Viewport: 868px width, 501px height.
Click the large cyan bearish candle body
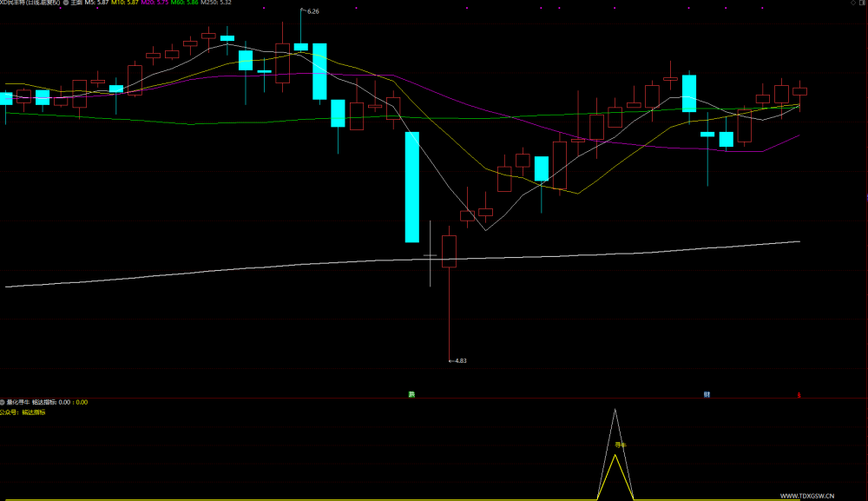tap(411, 187)
